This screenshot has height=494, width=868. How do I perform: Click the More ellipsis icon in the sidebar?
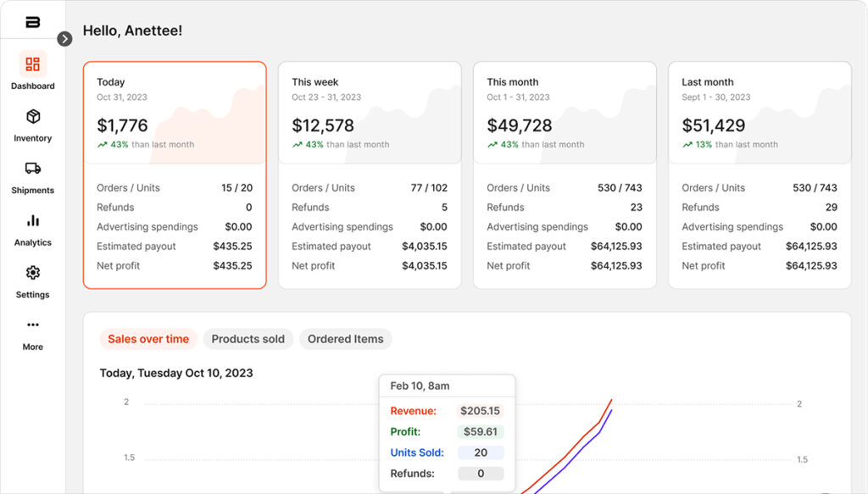[x=32, y=325]
